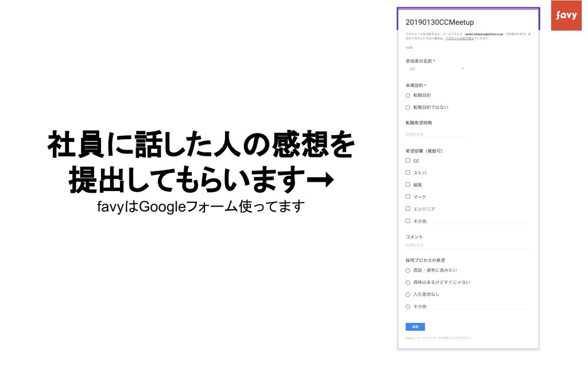Check the マーケ checkbox
The image size is (588, 368).
click(408, 197)
